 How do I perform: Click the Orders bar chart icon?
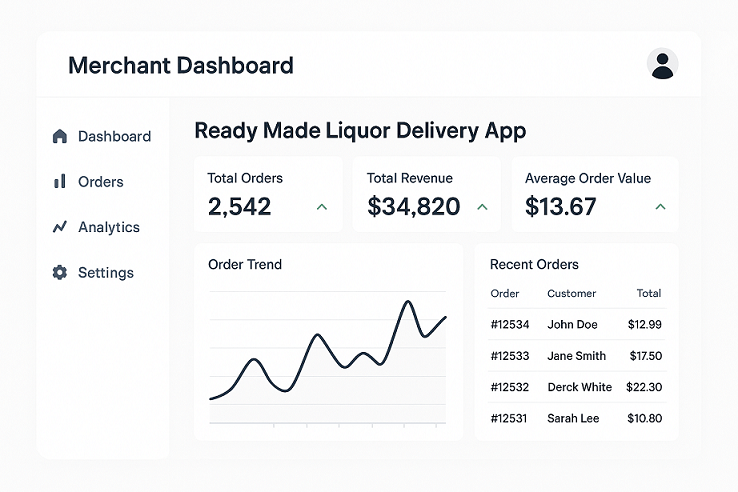(x=59, y=182)
